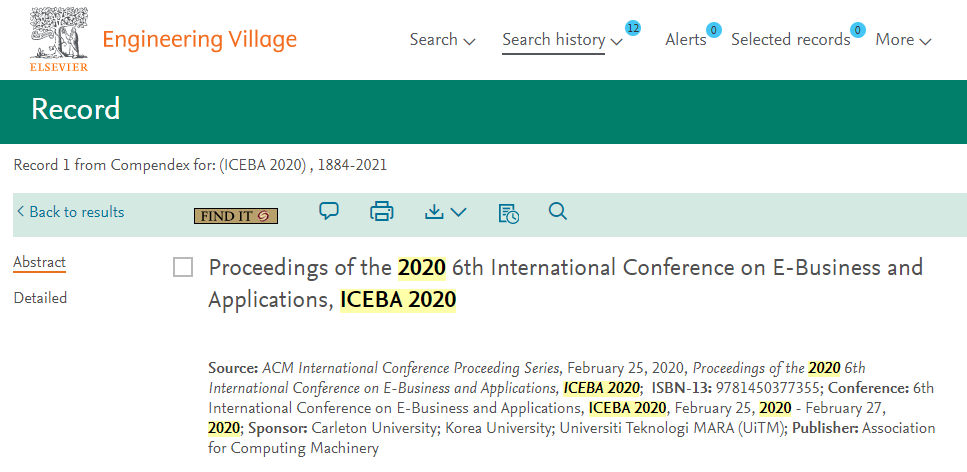The height and width of the screenshot is (472, 967).
Task: Go Back to results
Action: [70, 212]
